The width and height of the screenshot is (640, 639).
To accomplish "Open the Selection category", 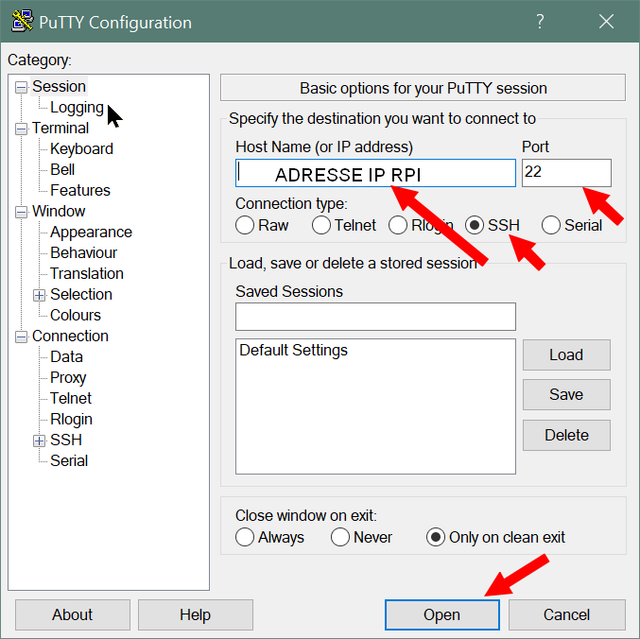I will pos(81,295).
